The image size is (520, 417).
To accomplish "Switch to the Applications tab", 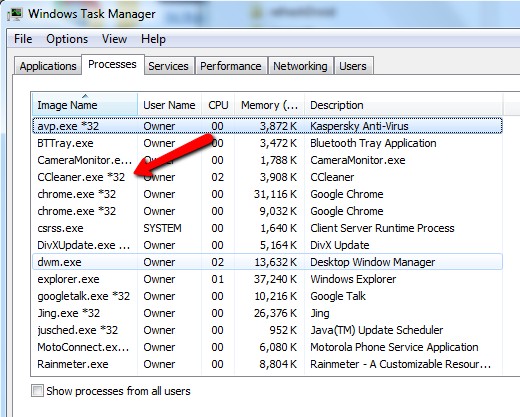I will pos(48,66).
